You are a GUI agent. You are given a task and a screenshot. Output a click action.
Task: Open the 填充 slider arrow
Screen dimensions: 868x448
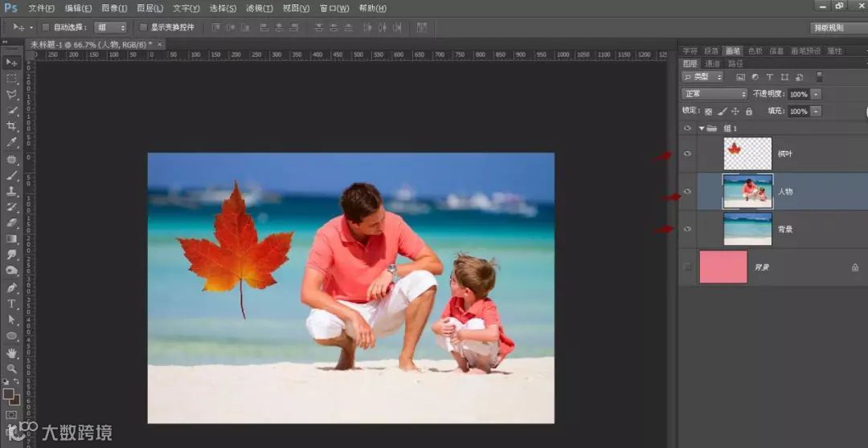pyautogui.click(x=816, y=111)
